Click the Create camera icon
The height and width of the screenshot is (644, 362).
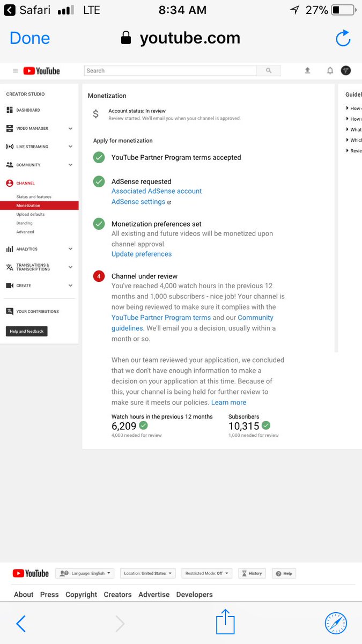10,286
